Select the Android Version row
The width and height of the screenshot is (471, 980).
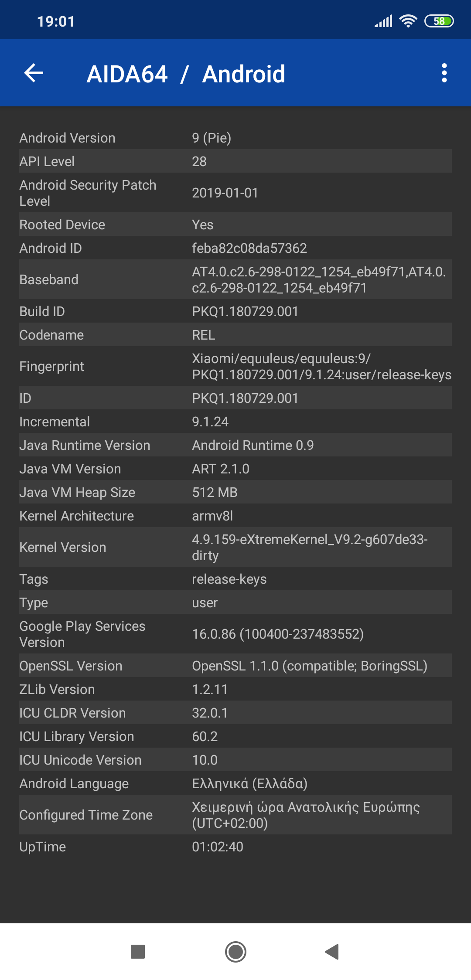(235, 138)
